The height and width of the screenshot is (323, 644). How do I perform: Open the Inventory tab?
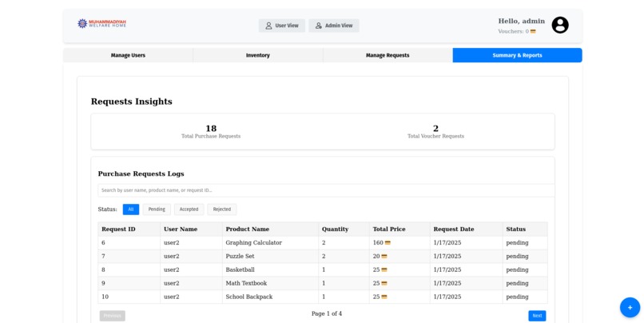point(258,55)
